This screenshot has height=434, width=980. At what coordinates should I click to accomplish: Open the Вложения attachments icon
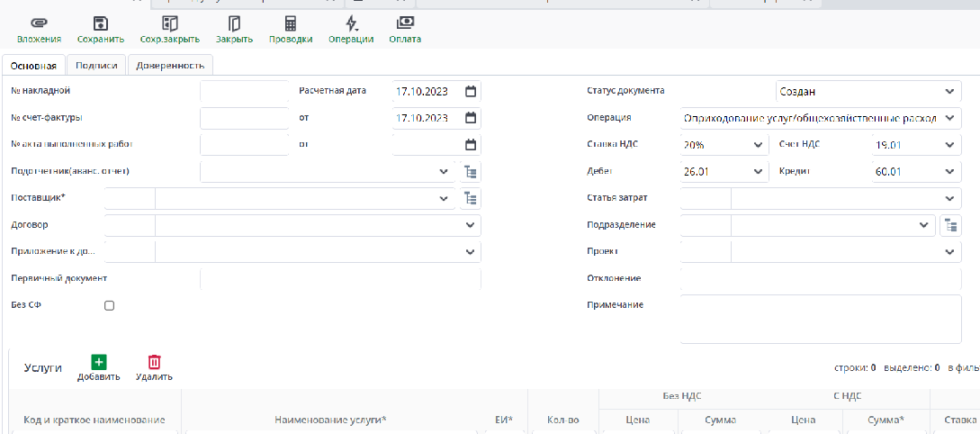tap(39, 23)
